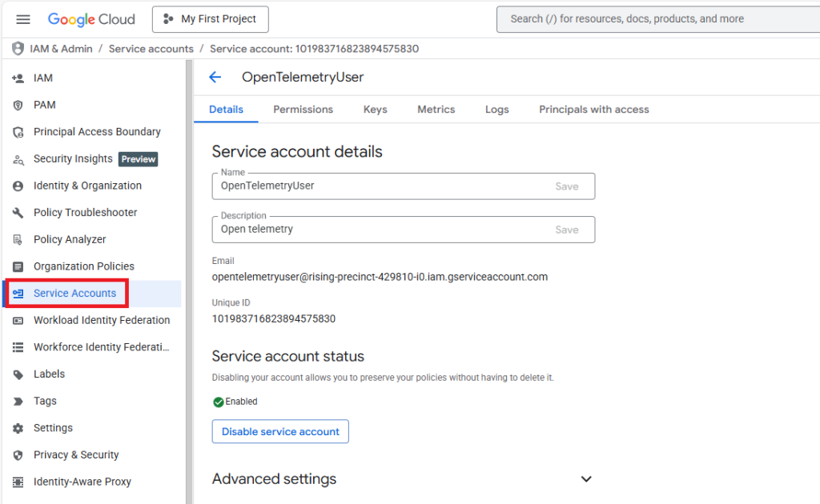Click the Service accounts breadcrumb link
This screenshot has width=820, height=504.
(x=151, y=49)
